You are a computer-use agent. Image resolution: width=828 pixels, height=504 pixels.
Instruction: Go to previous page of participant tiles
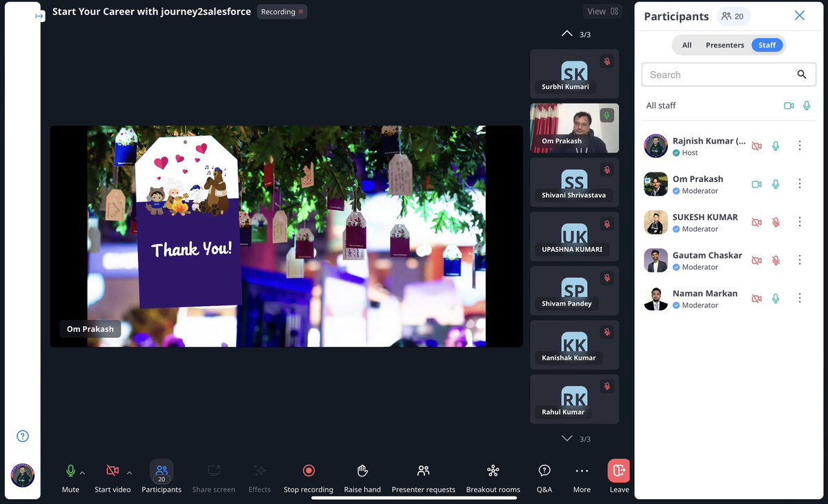tap(567, 34)
